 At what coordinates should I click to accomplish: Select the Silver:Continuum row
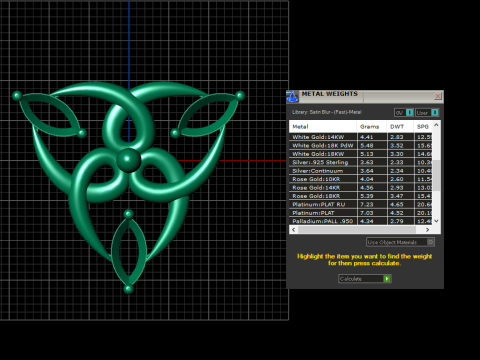[x=361, y=171]
